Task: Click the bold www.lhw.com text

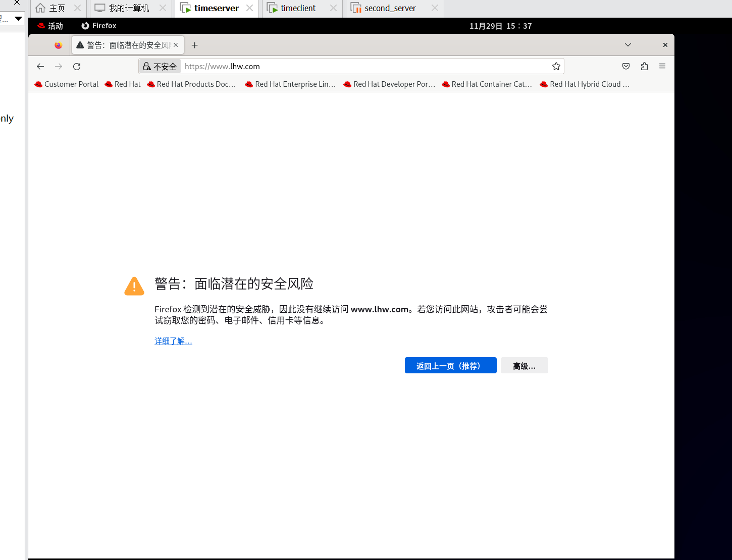Action: click(380, 309)
